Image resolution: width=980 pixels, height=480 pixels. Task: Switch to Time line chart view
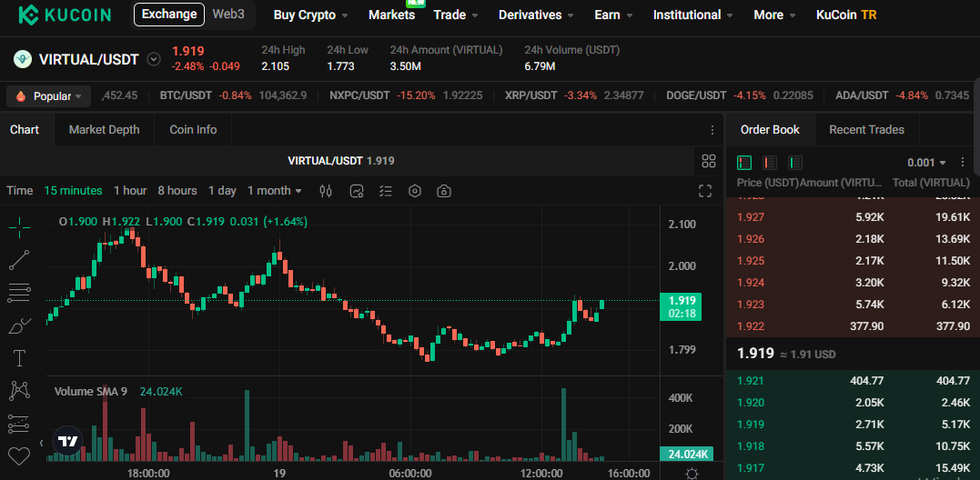click(x=19, y=191)
